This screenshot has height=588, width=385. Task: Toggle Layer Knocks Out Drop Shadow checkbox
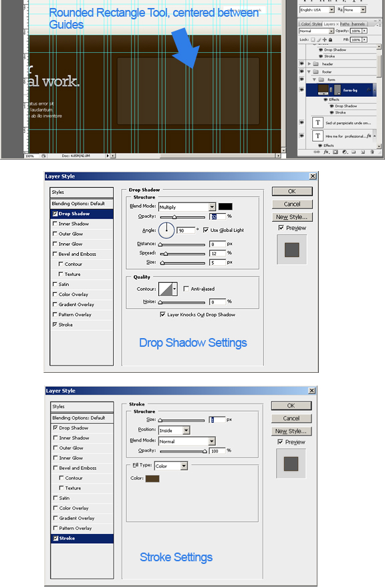[x=162, y=314]
